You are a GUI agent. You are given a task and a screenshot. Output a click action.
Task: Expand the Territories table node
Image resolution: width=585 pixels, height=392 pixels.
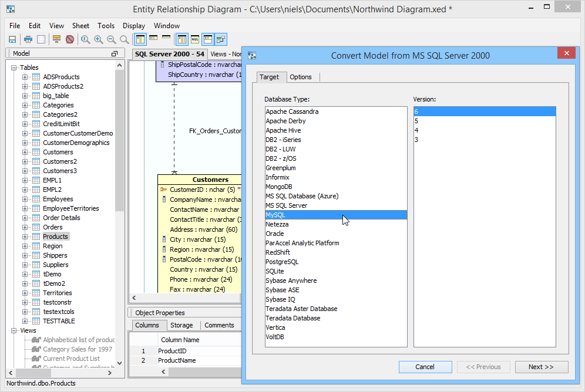[x=25, y=293]
